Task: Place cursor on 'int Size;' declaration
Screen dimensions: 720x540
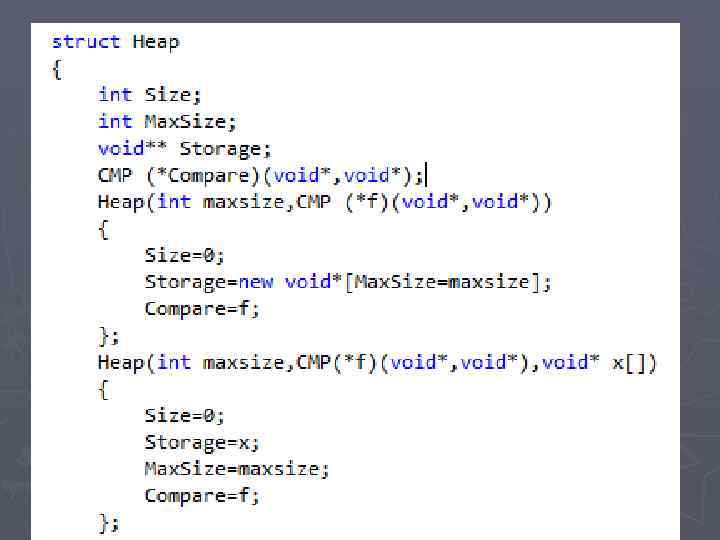Action: (x=150, y=95)
